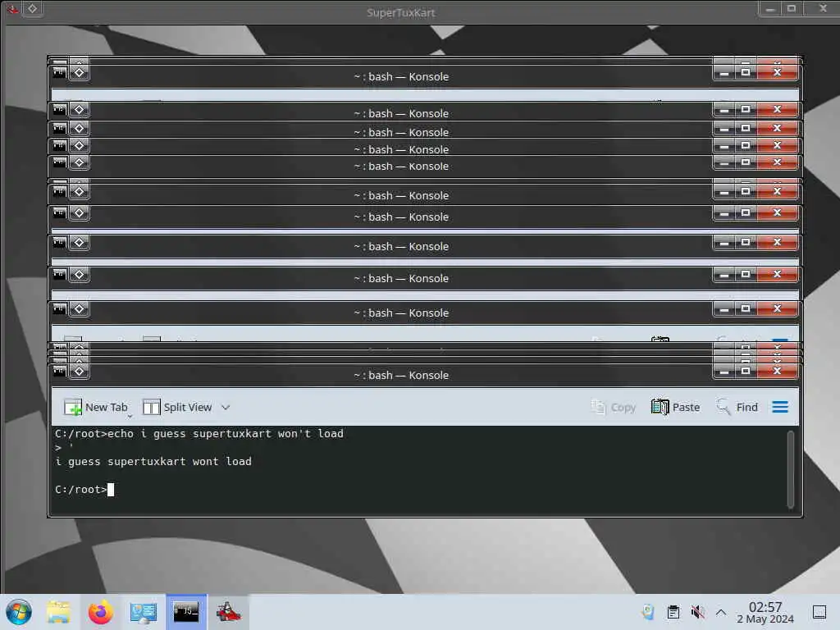Open the clock showing 02:57
This screenshot has width=840, height=630.
tap(765, 612)
